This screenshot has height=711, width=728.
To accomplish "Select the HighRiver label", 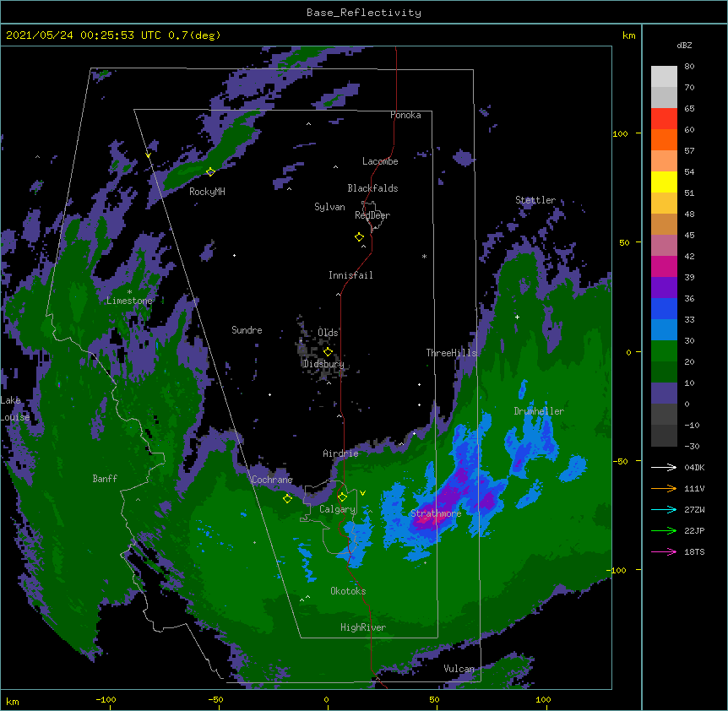I will click(363, 627).
